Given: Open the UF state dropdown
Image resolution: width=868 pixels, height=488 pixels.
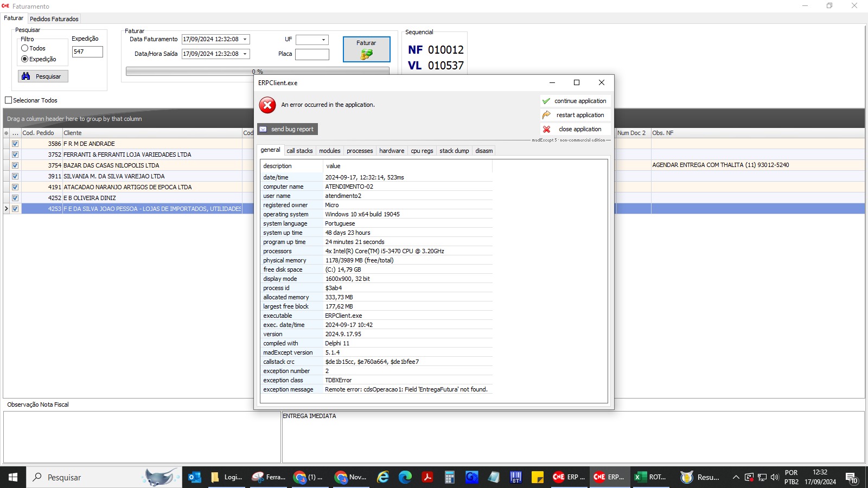Looking at the screenshot, I should [323, 40].
